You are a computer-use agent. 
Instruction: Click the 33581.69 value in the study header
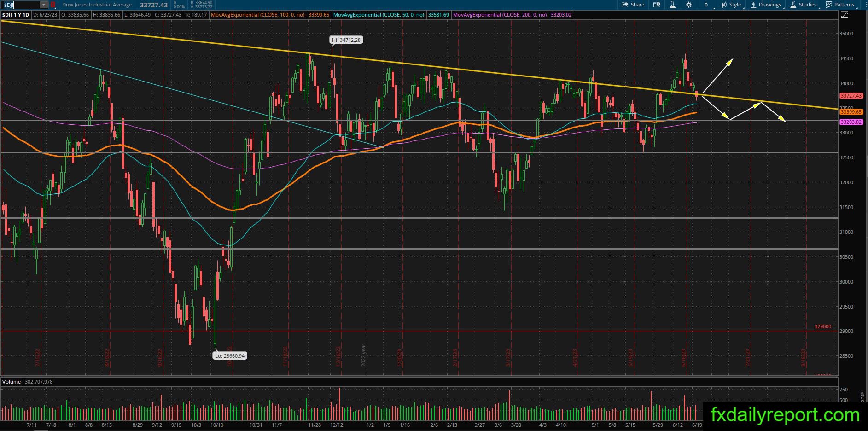439,15
